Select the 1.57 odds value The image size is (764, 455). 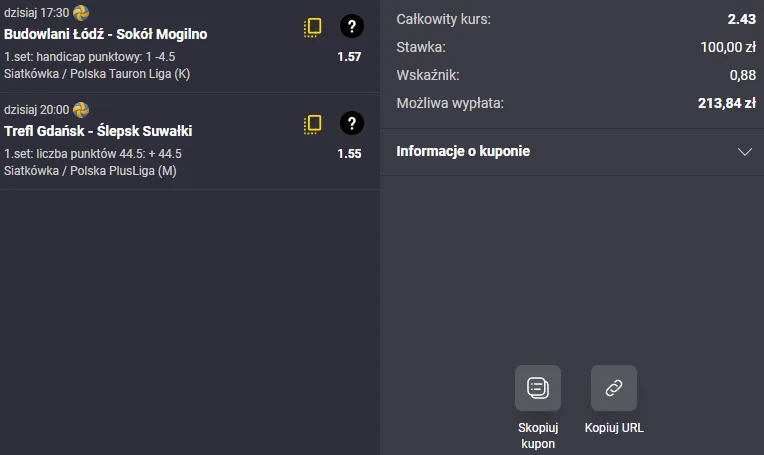pyautogui.click(x=349, y=57)
